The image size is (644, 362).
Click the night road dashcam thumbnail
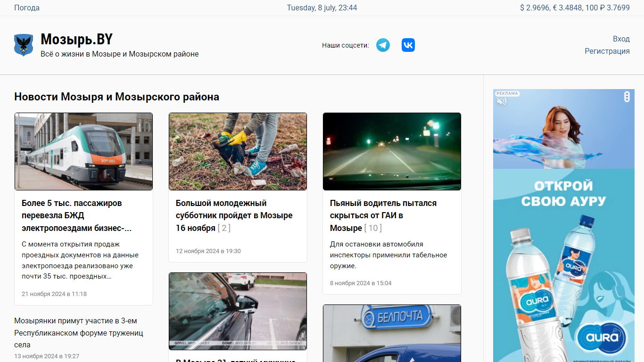pos(392,151)
